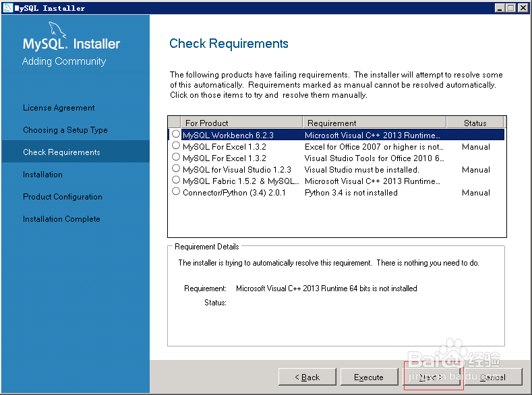532x395 pixels.
Task: Go to Choosing a Setup Type step
Action: click(65, 130)
